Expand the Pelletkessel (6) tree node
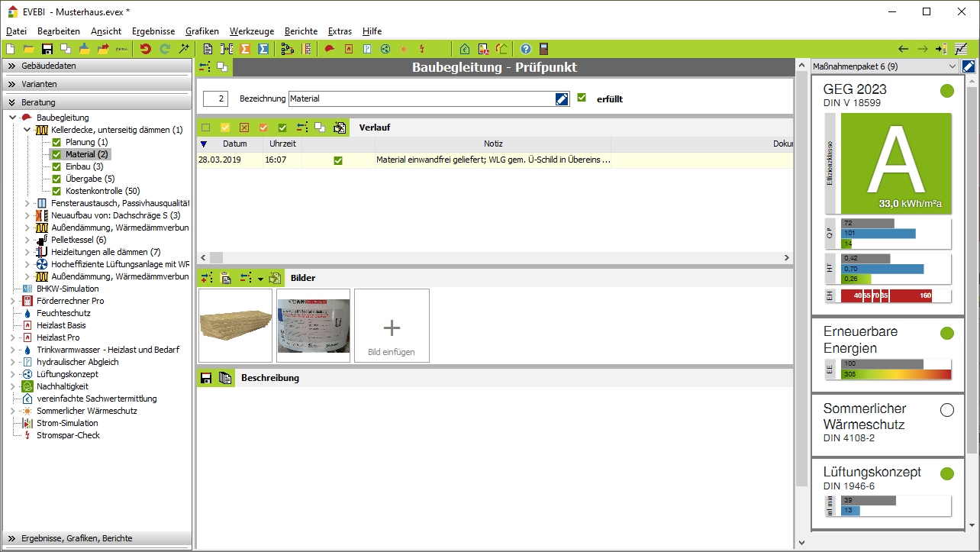This screenshot has width=980, height=552. [27, 240]
